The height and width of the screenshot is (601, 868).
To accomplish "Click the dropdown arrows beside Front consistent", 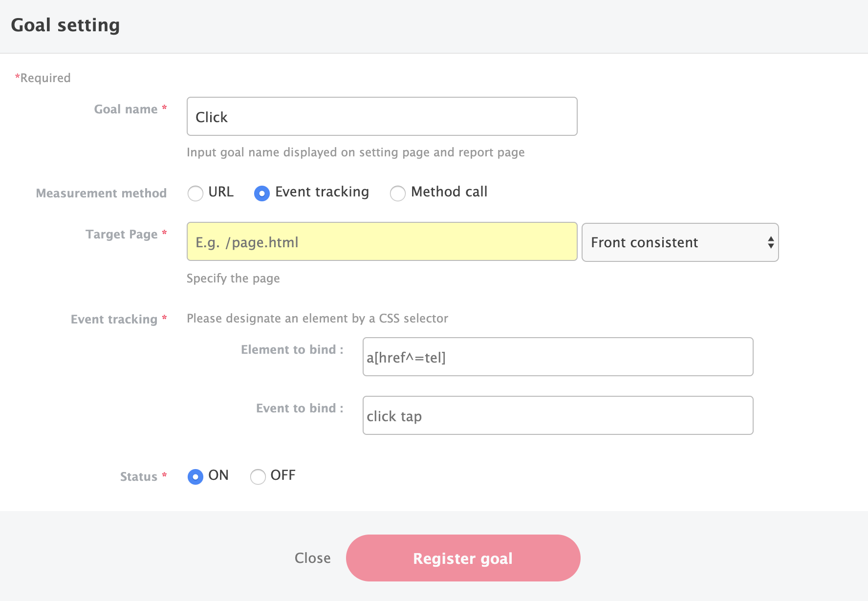I will pyautogui.click(x=770, y=242).
